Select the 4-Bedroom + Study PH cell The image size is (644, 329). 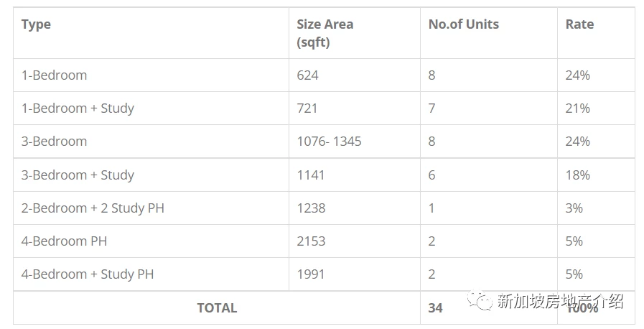(88, 274)
